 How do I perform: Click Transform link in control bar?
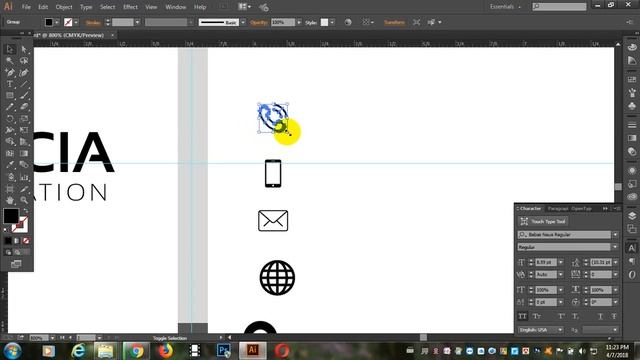pyautogui.click(x=394, y=22)
